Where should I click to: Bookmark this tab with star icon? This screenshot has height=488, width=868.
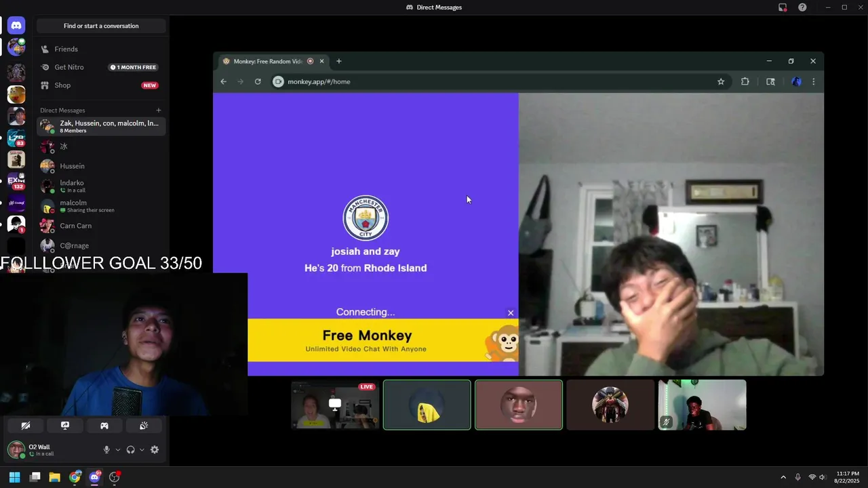pyautogui.click(x=721, y=81)
